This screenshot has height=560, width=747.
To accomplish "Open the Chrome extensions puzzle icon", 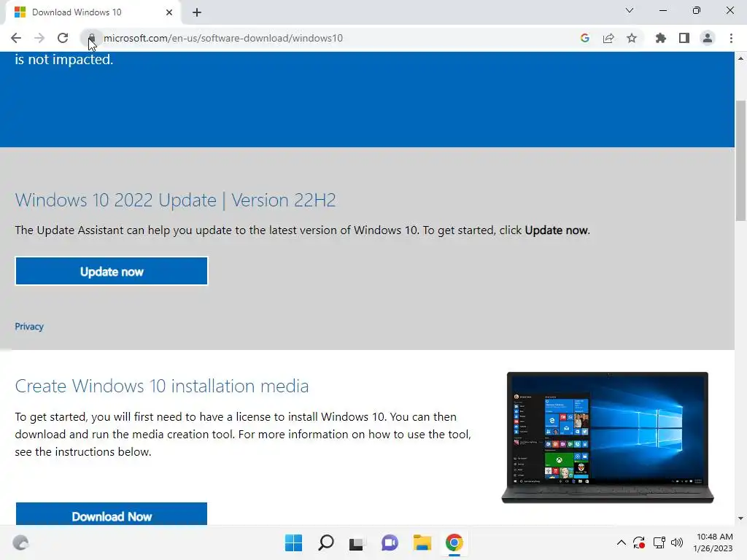I will point(660,38).
